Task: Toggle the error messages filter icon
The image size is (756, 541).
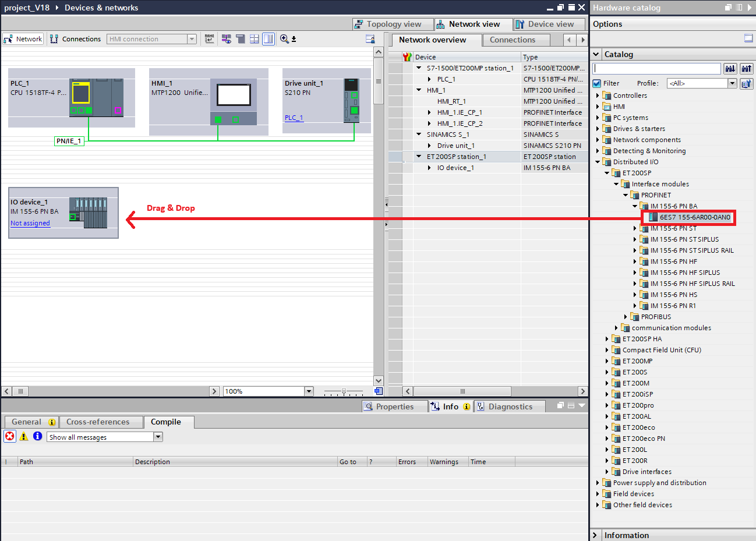Action: pyautogui.click(x=10, y=436)
